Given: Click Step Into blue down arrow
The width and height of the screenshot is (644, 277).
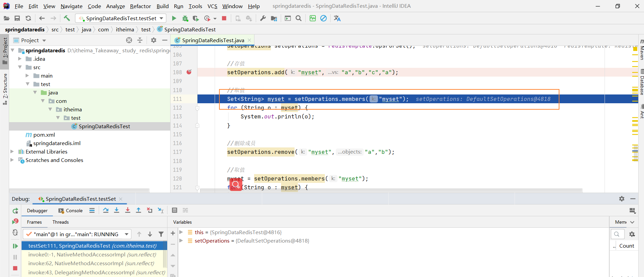Looking at the screenshot, I should [x=117, y=210].
